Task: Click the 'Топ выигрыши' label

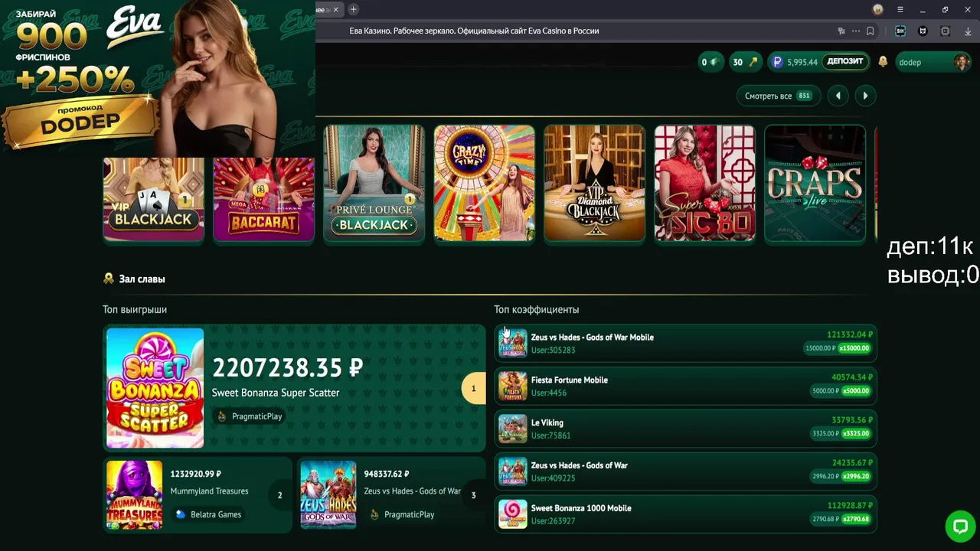Action: pyautogui.click(x=135, y=310)
